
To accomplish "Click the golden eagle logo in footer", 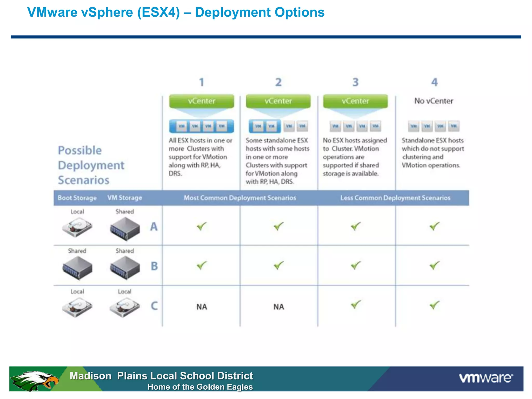I will click(35, 381).
